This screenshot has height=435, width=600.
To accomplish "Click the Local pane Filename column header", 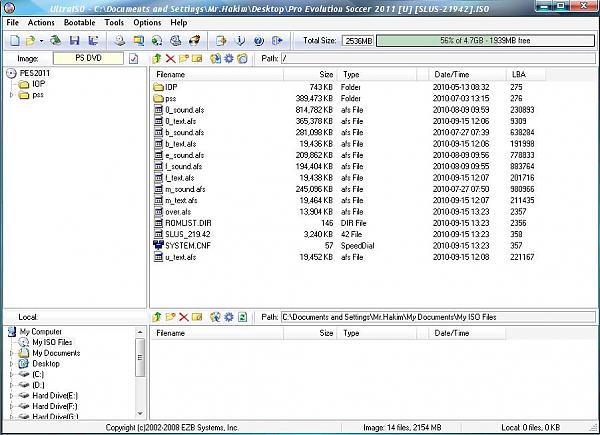I will pos(217,333).
